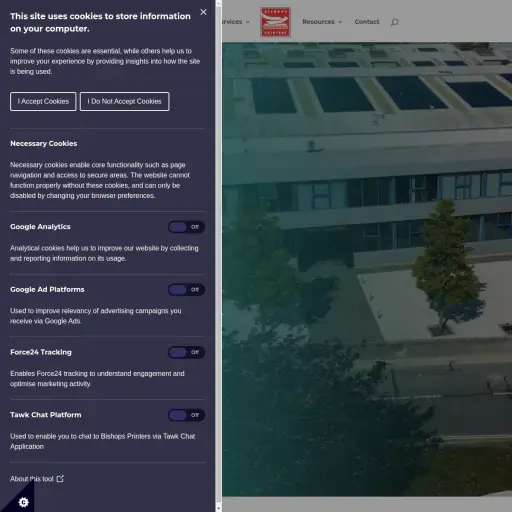
Task: Expand the Services menu chevron
Action: click(x=248, y=22)
